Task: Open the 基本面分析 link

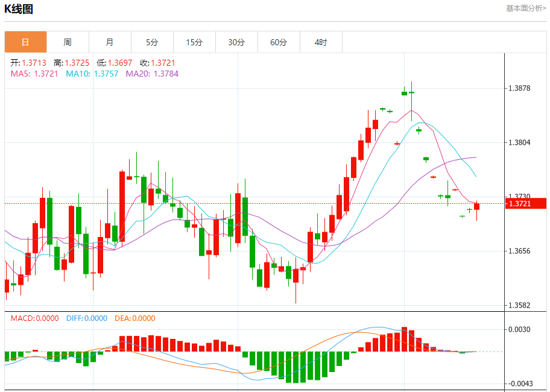Action: click(x=525, y=8)
